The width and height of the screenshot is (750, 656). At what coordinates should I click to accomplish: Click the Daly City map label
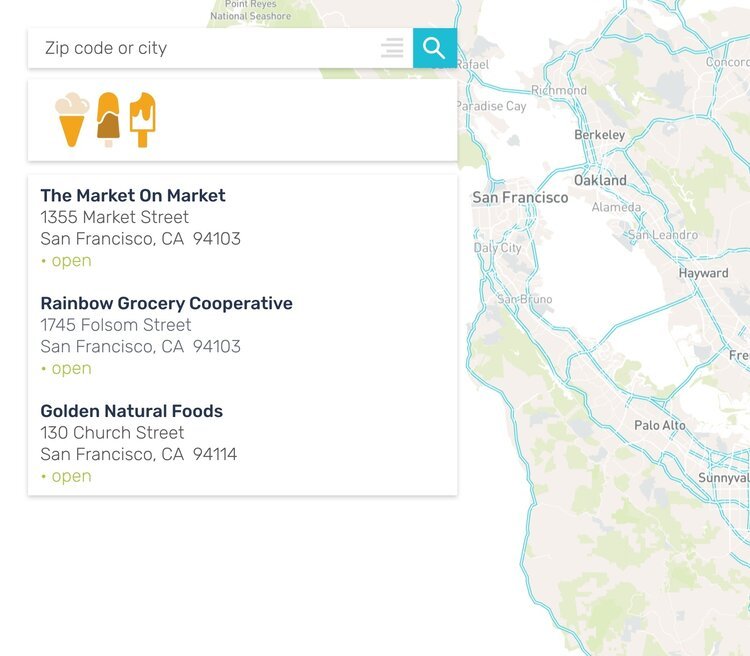(x=497, y=248)
